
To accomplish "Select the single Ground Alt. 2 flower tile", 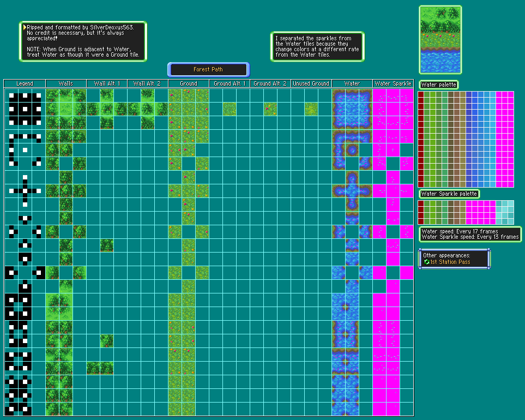I will coord(270,109).
